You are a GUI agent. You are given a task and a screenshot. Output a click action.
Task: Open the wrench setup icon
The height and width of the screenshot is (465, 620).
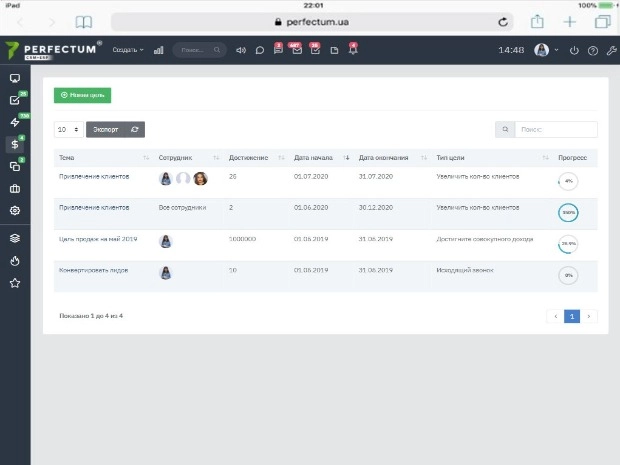[x=611, y=50]
